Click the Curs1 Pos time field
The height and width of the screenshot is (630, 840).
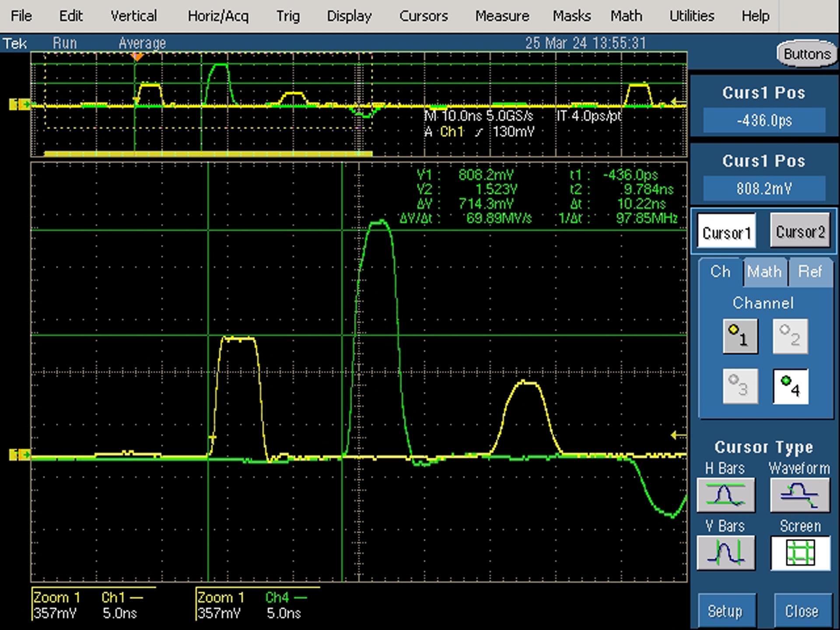(764, 120)
